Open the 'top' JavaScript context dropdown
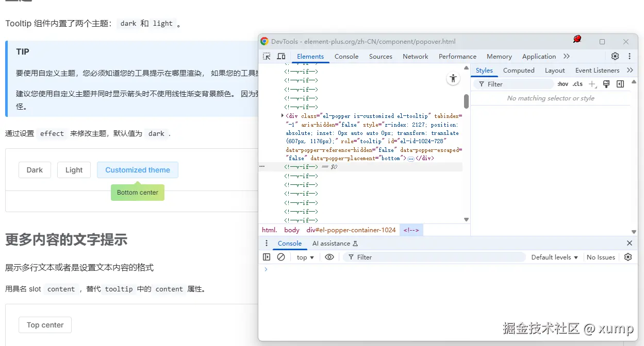This screenshot has width=644, height=346. [x=305, y=257]
